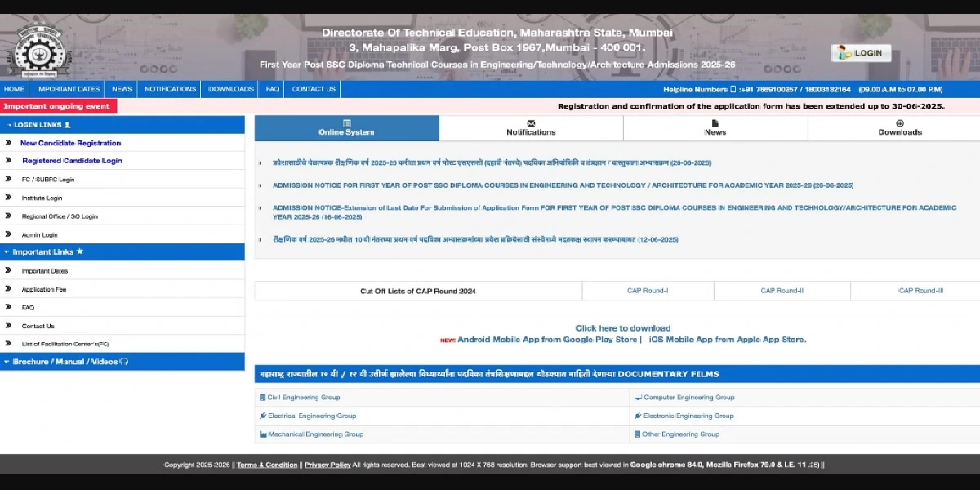Open New Candidate Registration link
980x494 pixels.
pyautogui.click(x=71, y=143)
